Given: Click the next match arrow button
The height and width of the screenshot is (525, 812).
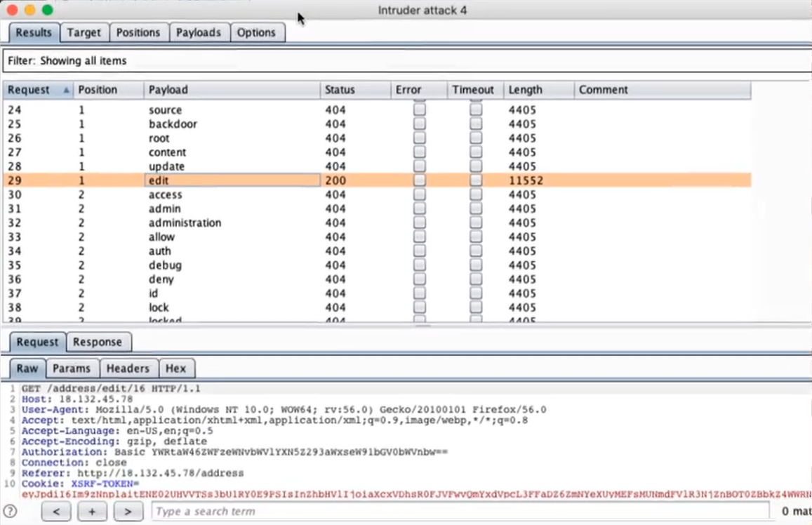Looking at the screenshot, I should (x=128, y=512).
